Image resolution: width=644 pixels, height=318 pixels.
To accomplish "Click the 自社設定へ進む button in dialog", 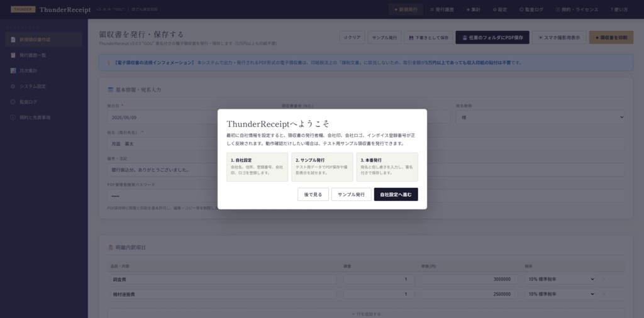I will [x=396, y=194].
